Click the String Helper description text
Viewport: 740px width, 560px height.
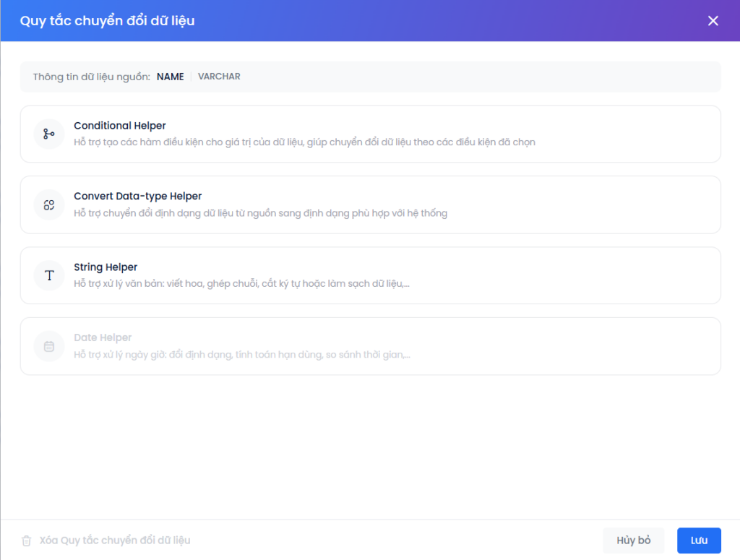241,284
